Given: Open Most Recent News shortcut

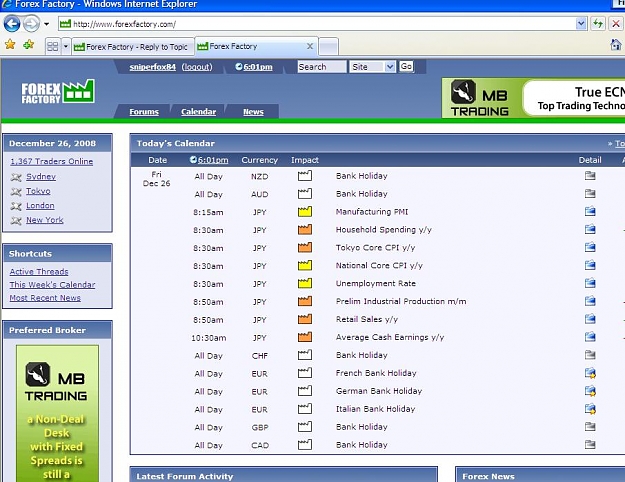Looking at the screenshot, I should (45, 298).
